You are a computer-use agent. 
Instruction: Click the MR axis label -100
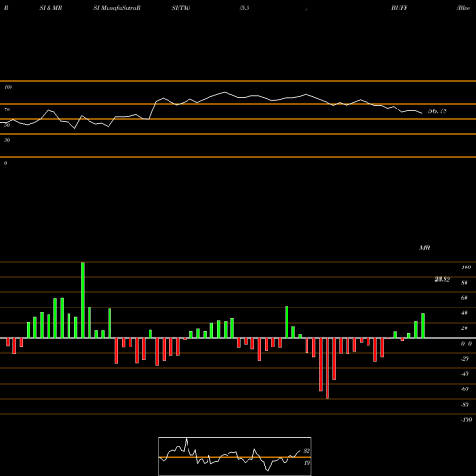[466, 420]
